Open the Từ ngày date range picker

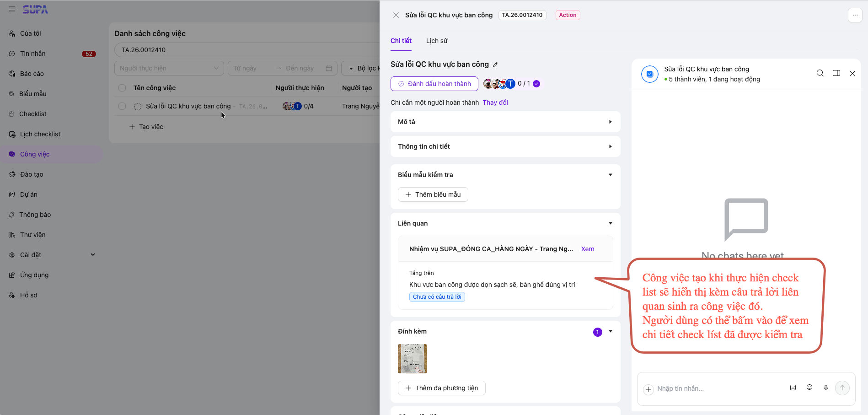(x=282, y=68)
